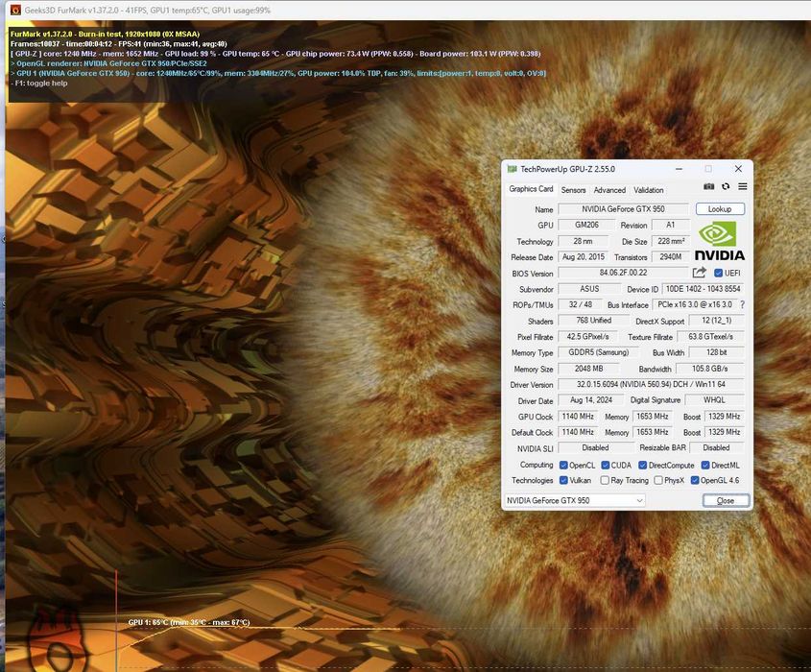Toggle the UEFI checkbox
The width and height of the screenshot is (811, 672).
coord(719,274)
